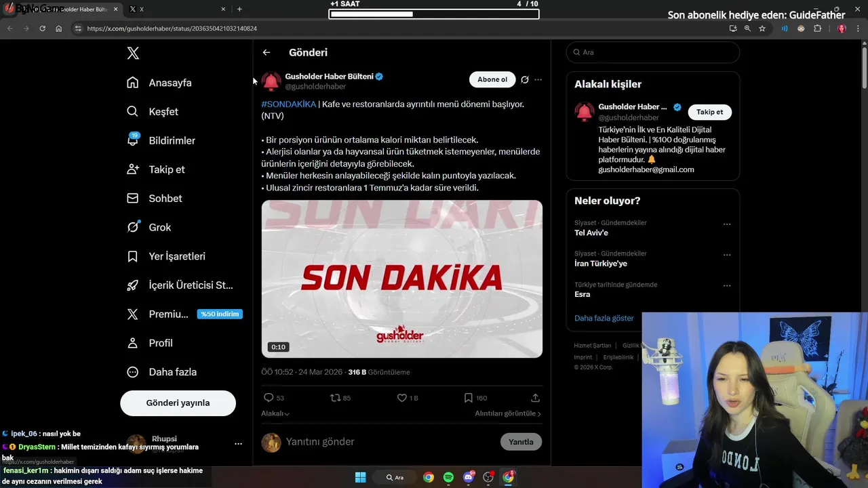
Task: Open the Rhupsi account switcher menu
Action: click(x=238, y=444)
